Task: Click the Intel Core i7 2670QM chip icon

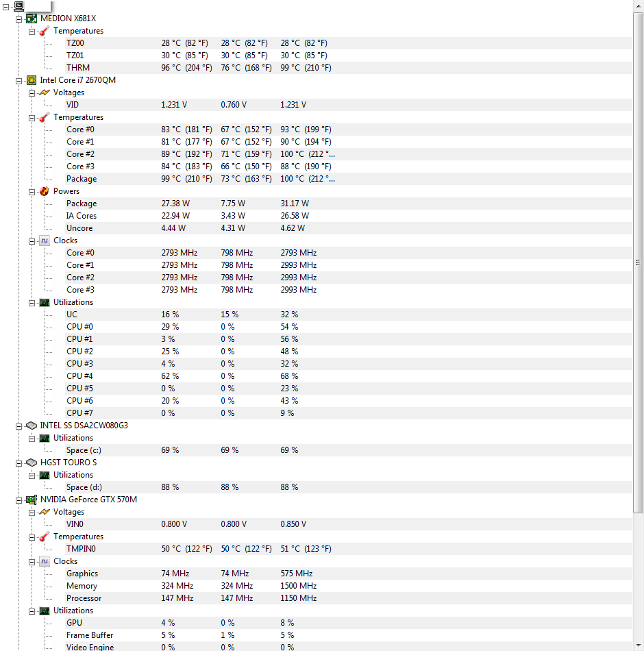Action: (x=32, y=80)
